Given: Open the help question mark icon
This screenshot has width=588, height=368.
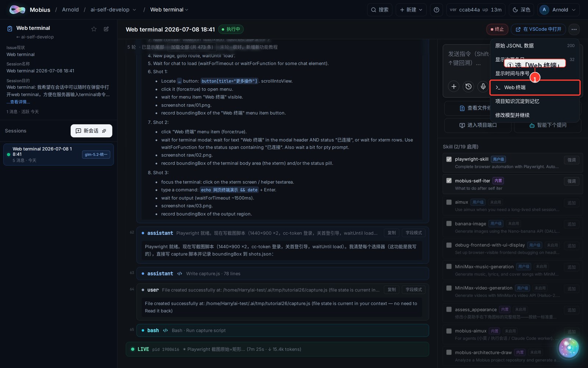Looking at the screenshot, I should coord(436,10).
